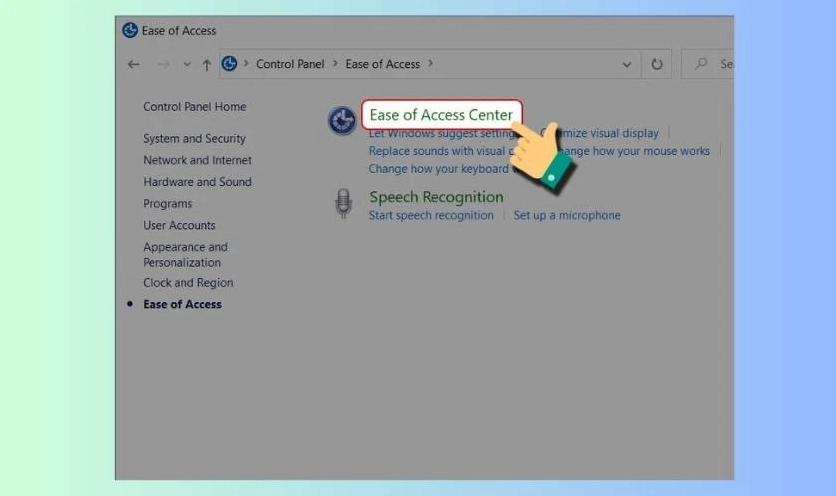Open System and Security category
Image resolution: width=836 pixels, height=496 pixels.
tap(194, 139)
